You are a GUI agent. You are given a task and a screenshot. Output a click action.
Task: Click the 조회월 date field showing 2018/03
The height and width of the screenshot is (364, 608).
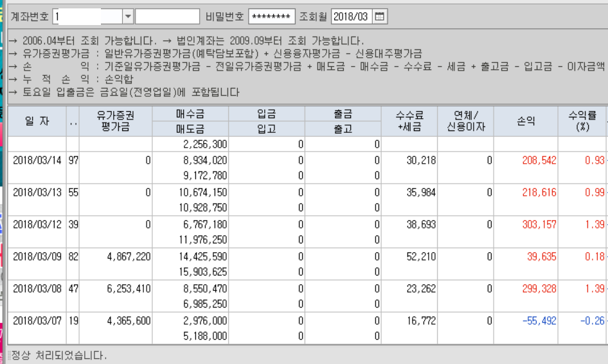pos(351,17)
